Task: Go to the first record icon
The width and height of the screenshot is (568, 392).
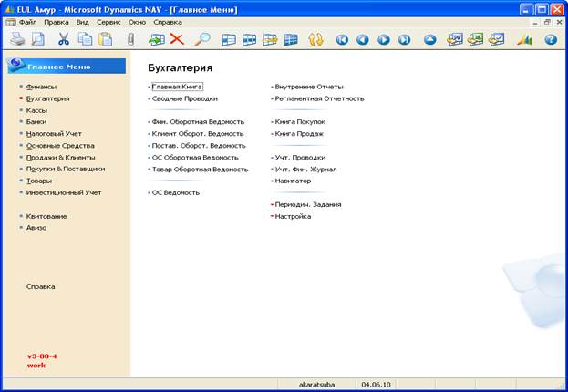Action: pyautogui.click(x=342, y=39)
